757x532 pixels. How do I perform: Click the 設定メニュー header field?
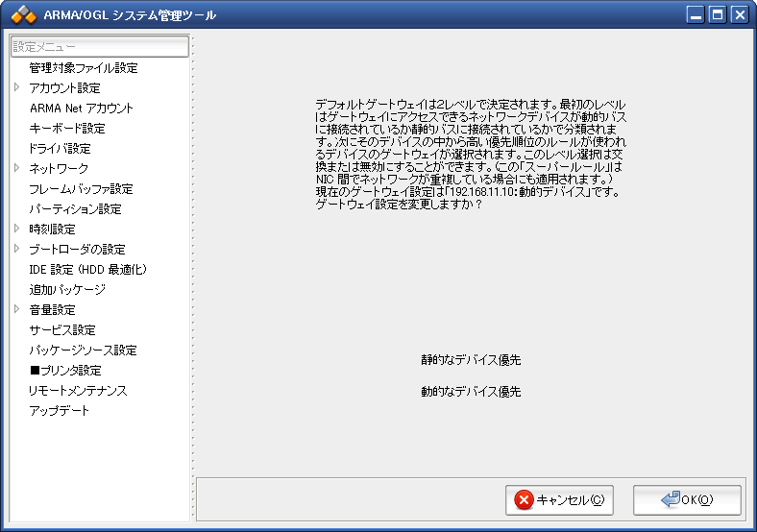(x=100, y=46)
